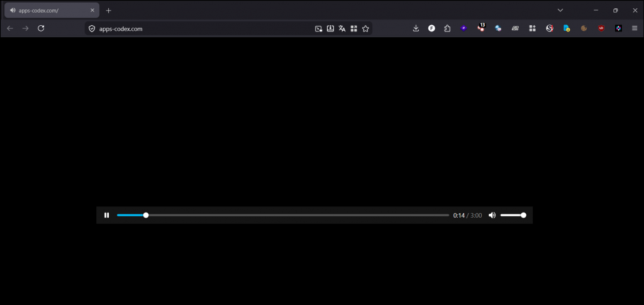Reload the current page
Viewport: 644px width, 305px height.
point(42,28)
